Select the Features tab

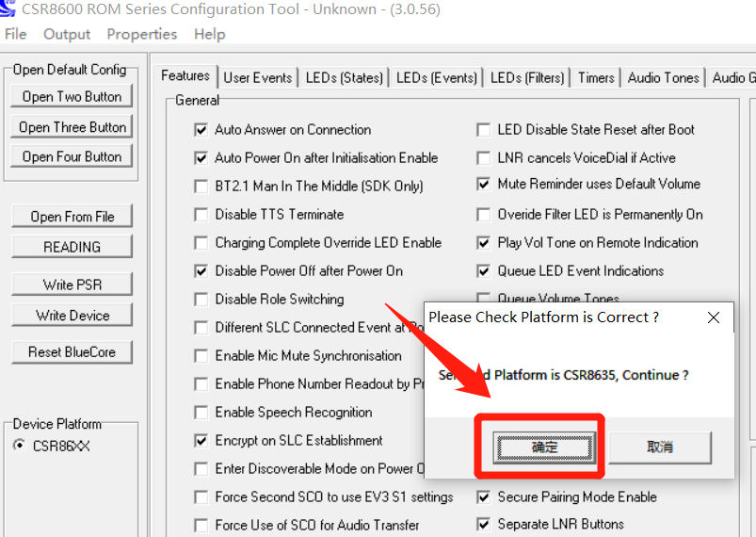pos(185,75)
